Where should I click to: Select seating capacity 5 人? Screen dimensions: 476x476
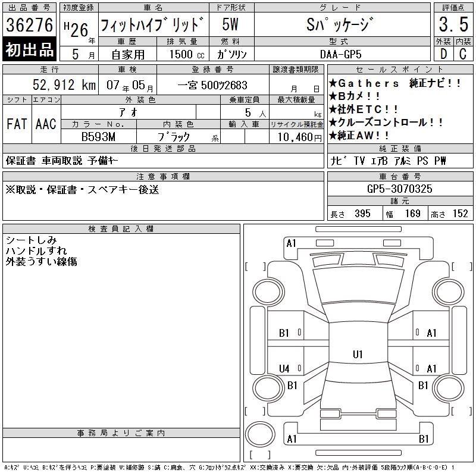[x=255, y=113]
